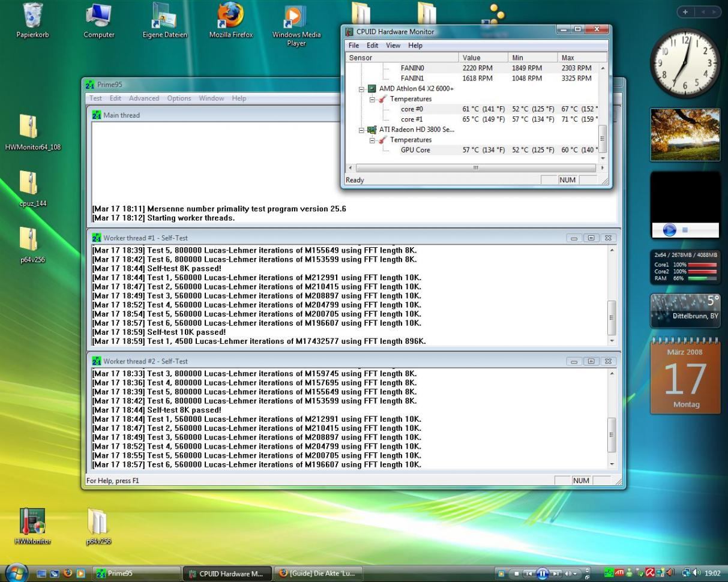Open the Prime95 Edit menu
Image resolution: width=728 pixels, height=582 pixels.
pos(115,98)
